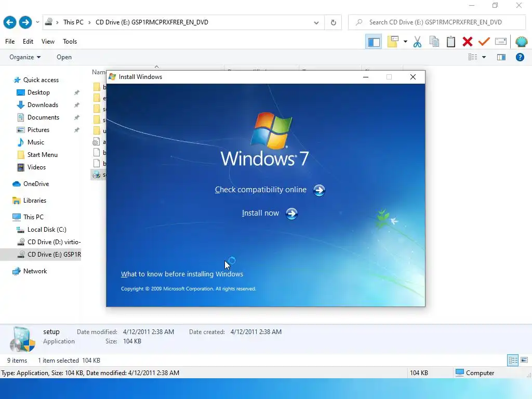The width and height of the screenshot is (532, 399).
Task: Select This PC in navigation pane
Action: pos(33,217)
